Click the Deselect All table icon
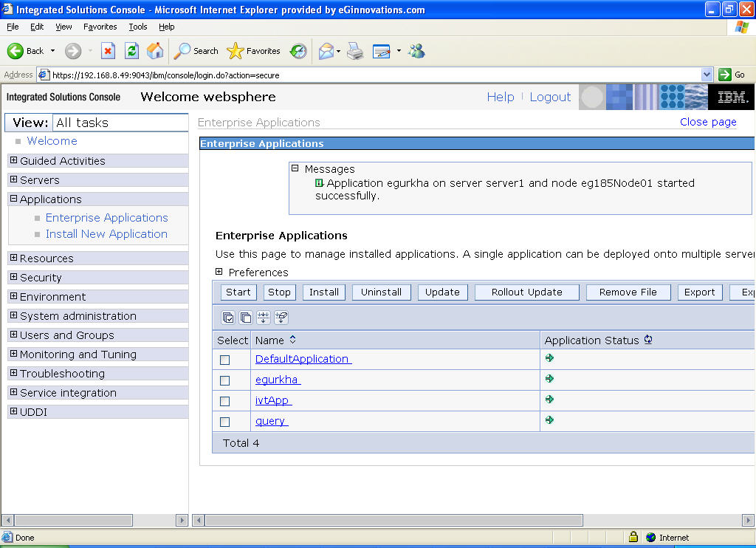Screen dimensions: 756x548 click(245, 318)
